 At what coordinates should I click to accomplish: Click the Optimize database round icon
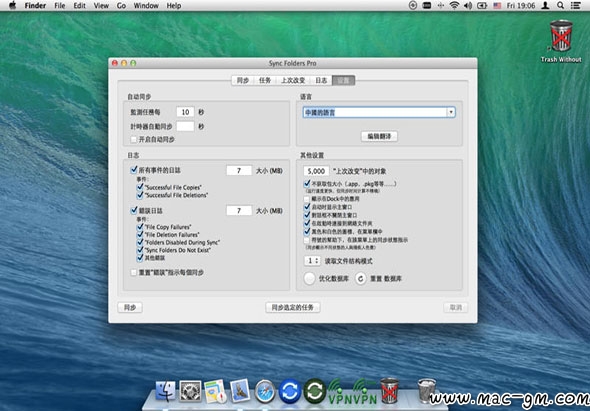[x=309, y=279]
